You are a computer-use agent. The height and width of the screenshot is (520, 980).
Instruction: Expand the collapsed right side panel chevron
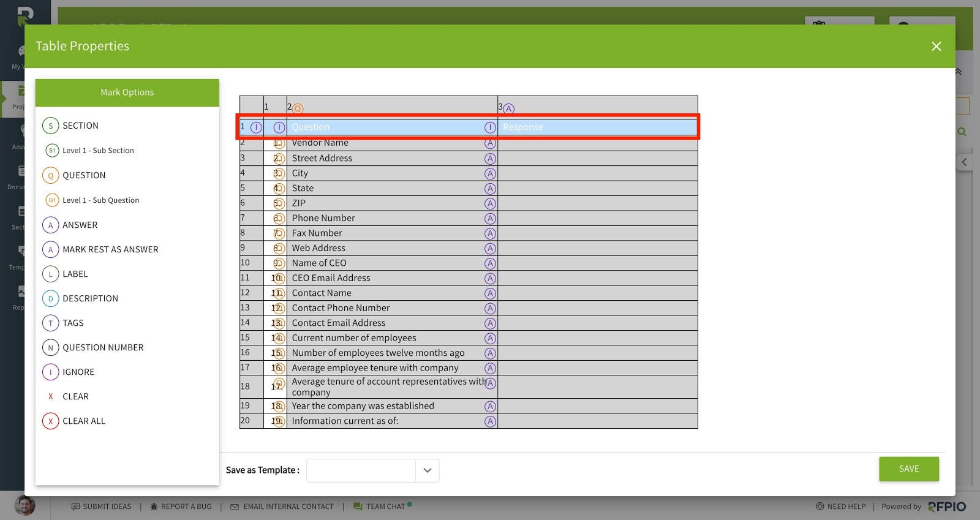pyautogui.click(x=964, y=162)
